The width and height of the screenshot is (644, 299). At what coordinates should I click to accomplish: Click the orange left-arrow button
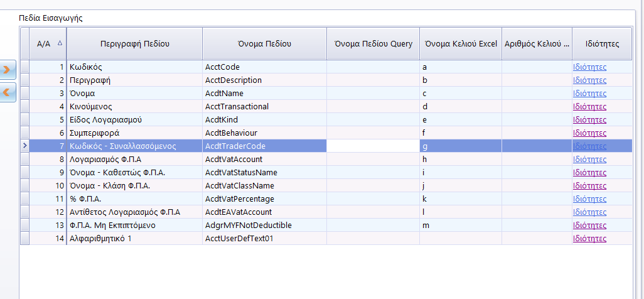click(8, 92)
